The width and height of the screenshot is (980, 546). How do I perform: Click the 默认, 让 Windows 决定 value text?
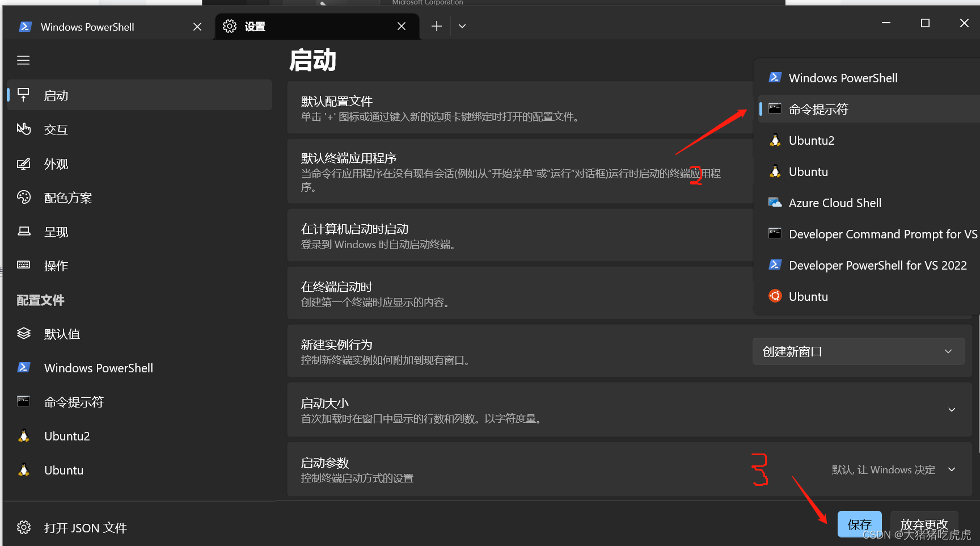pyautogui.click(x=883, y=469)
